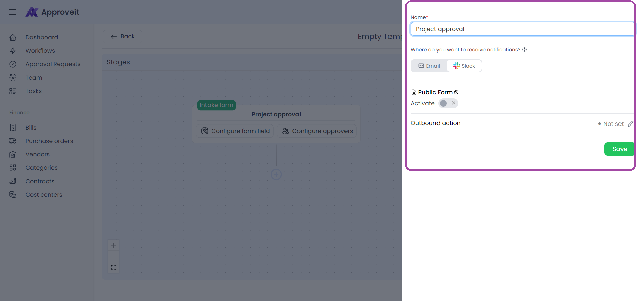Screen dimensions: 644x301
Task: Click the Project approval stage title
Action: 276,114
